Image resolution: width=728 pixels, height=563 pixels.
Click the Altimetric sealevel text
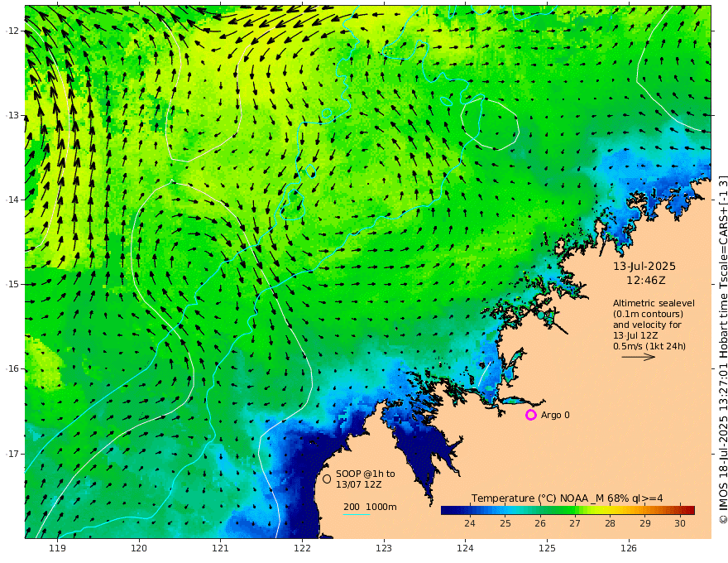(654, 303)
